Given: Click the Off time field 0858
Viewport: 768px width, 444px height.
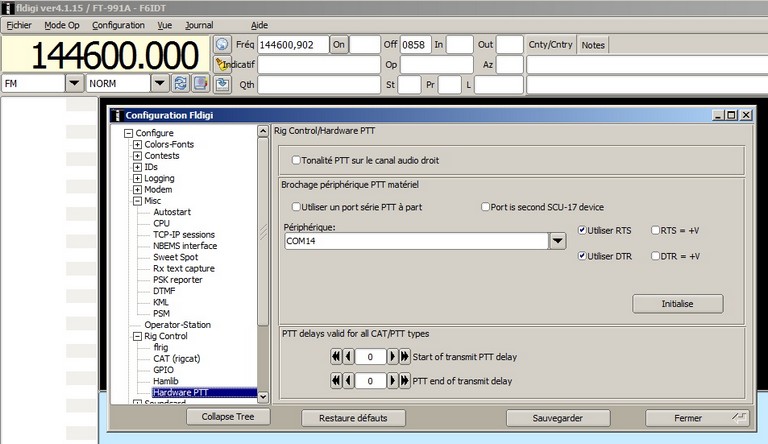Looking at the screenshot, I should (415, 45).
